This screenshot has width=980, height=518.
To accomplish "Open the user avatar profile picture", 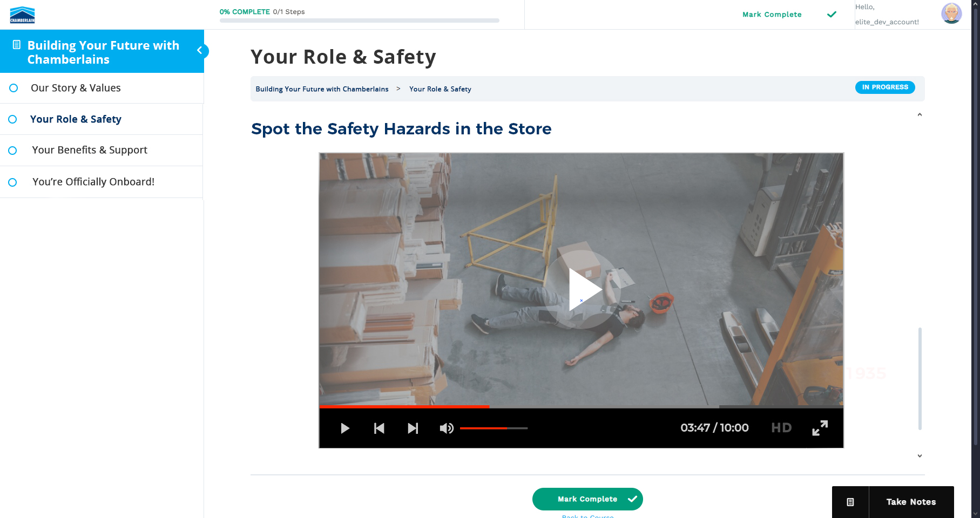I will 951,13.
